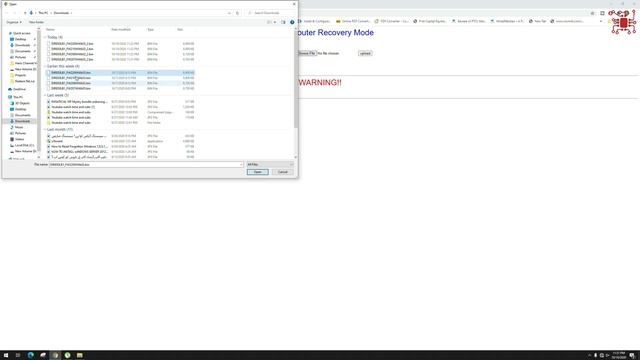
Task: Change view layout icon in dialog
Action: (269, 22)
